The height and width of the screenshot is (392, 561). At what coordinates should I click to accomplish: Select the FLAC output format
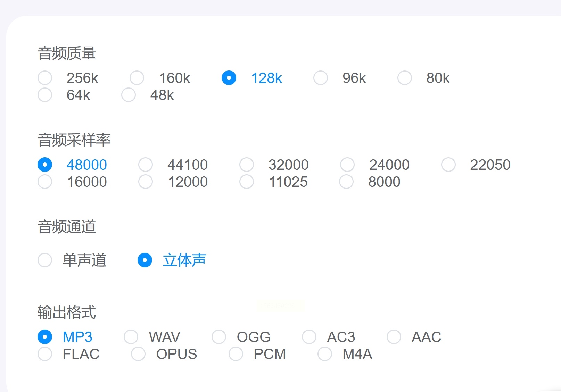tap(45, 354)
